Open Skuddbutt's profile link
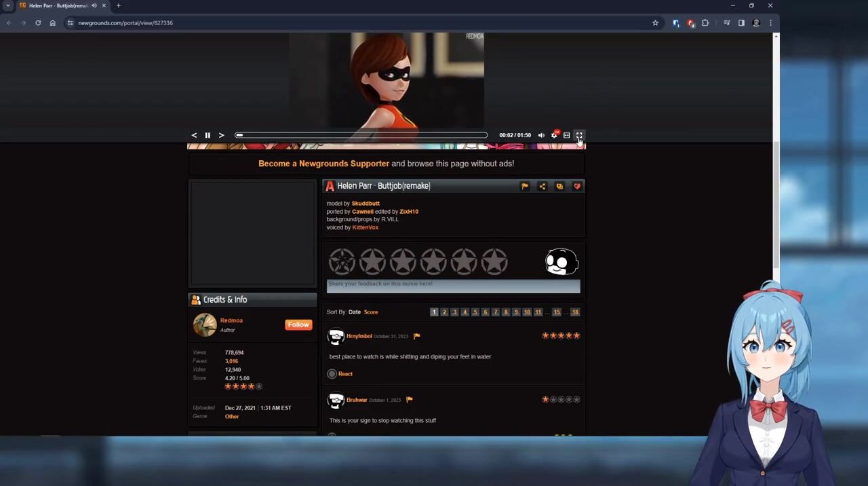Screen dimensions: 868x486 pyautogui.click(x=366, y=204)
